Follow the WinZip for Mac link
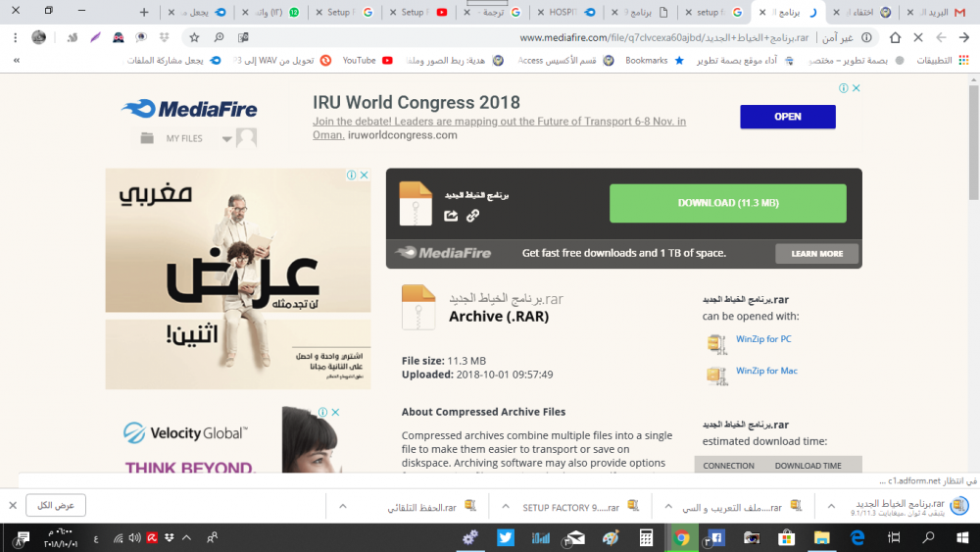The image size is (980, 552). pos(766,371)
